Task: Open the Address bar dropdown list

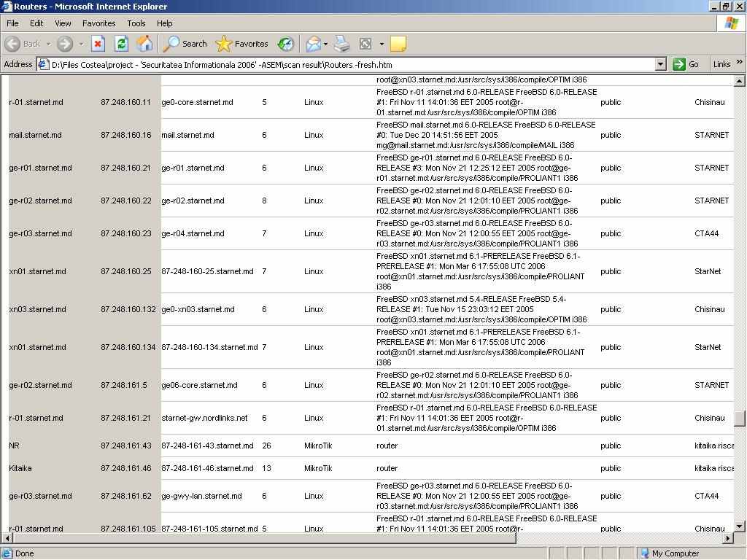Action: coord(660,64)
